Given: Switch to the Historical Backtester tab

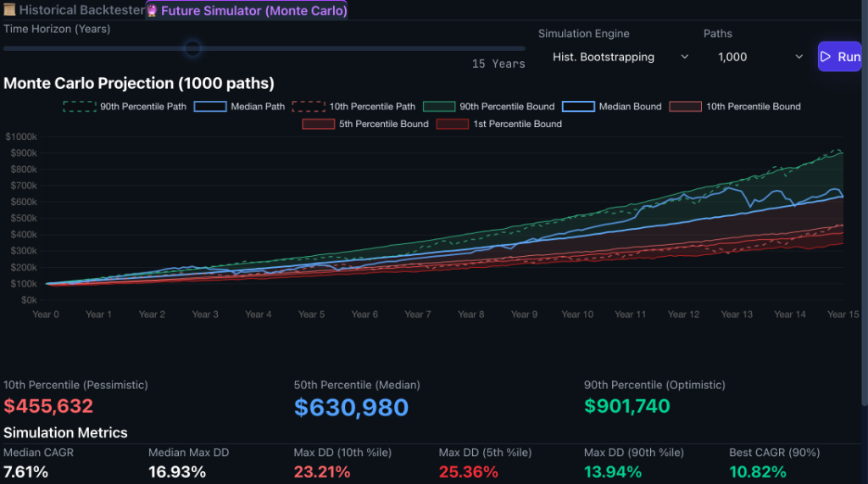Looking at the screenshot, I should pyautogui.click(x=74, y=10).
